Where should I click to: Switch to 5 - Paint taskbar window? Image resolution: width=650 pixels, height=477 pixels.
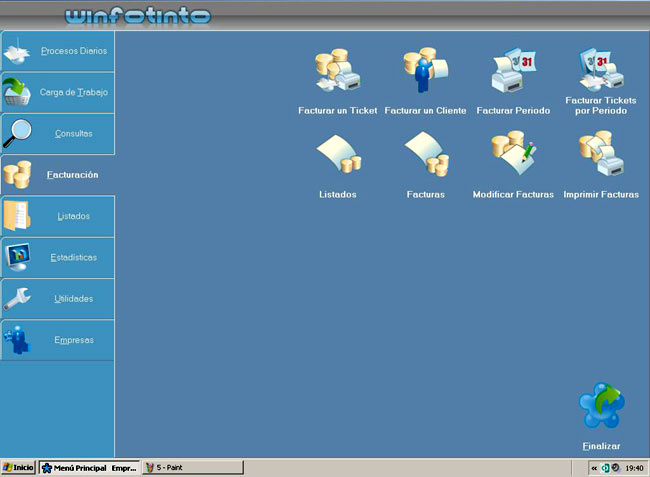(192, 467)
